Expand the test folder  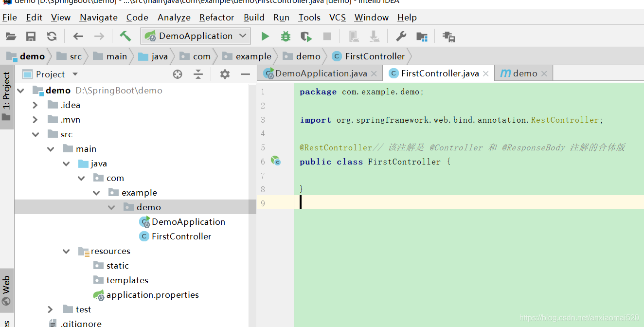[x=51, y=309]
